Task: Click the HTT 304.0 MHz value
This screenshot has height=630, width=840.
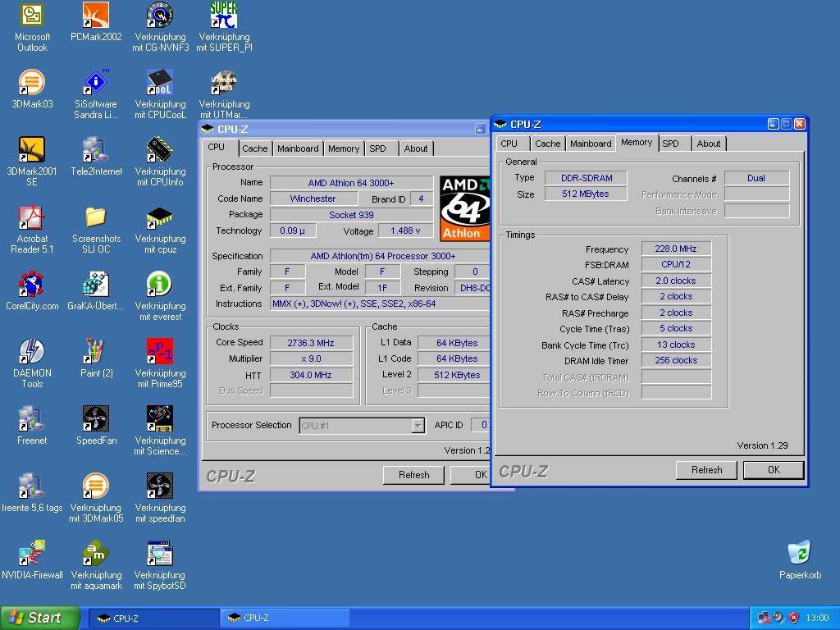Action: click(311, 375)
